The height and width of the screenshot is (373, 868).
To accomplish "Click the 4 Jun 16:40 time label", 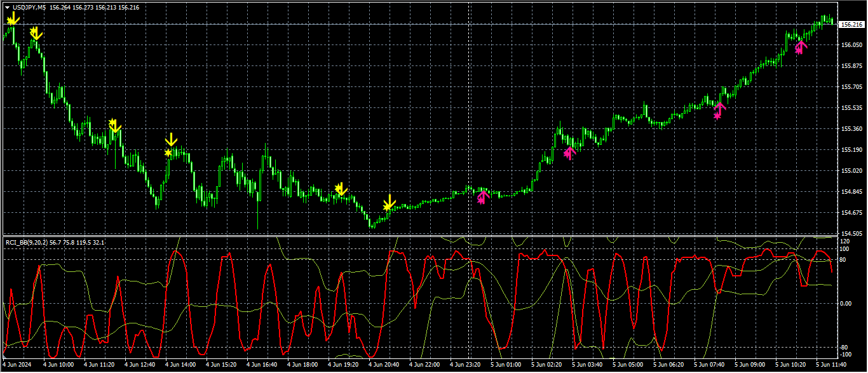I will [x=262, y=365].
